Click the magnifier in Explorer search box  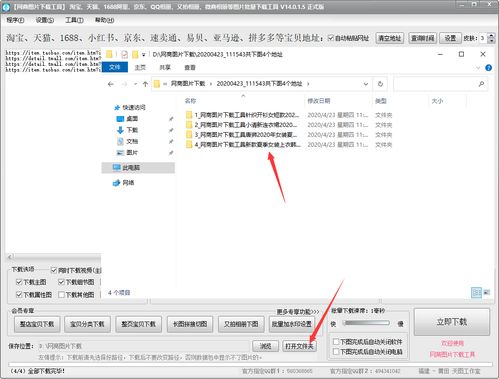pos(481,84)
